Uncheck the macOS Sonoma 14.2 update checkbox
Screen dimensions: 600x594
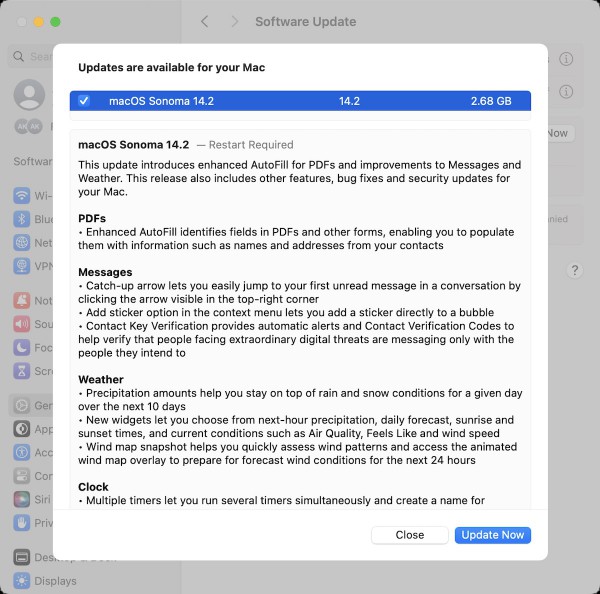(84, 101)
